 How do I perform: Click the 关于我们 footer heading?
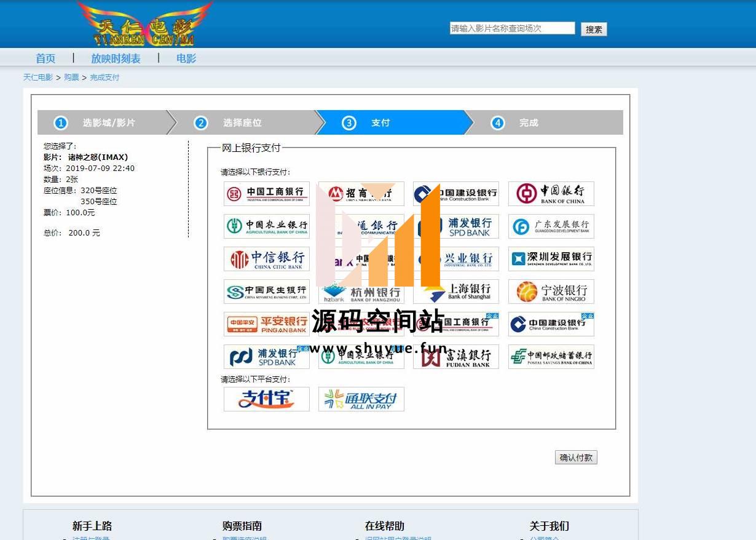(x=549, y=526)
